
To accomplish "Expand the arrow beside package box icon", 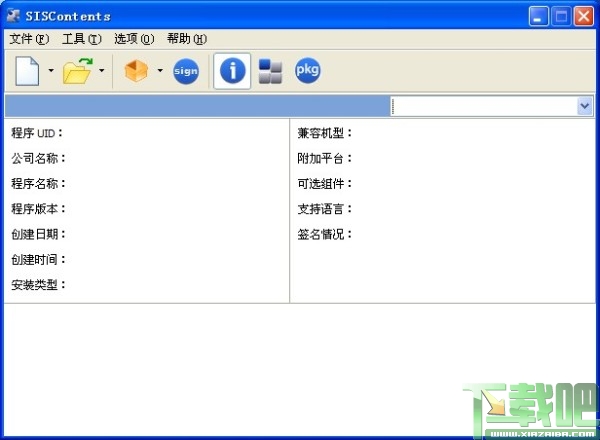I will click(x=160, y=70).
